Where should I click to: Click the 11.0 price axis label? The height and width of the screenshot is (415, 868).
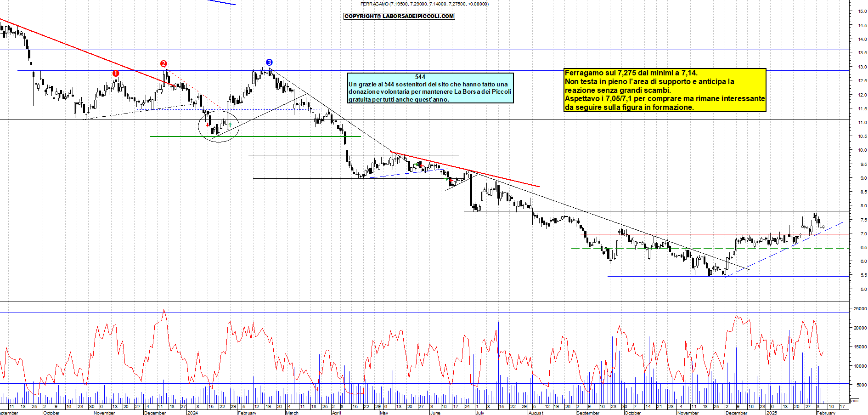point(862,123)
